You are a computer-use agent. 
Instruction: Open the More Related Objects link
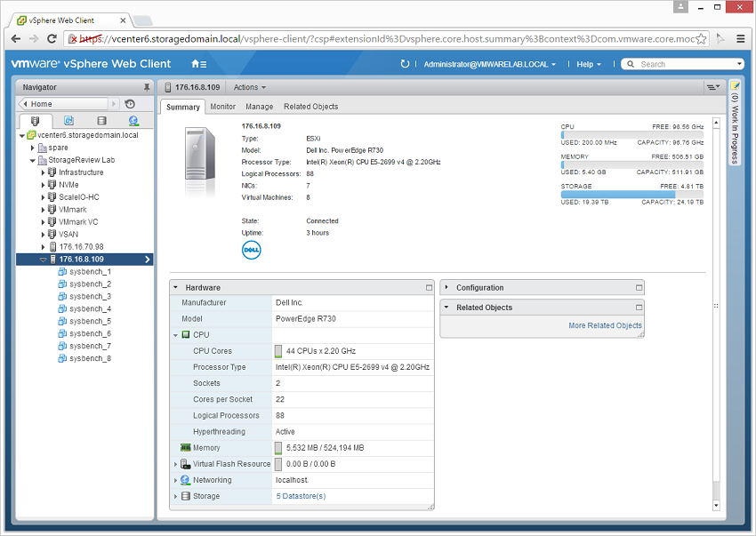coord(605,326)
